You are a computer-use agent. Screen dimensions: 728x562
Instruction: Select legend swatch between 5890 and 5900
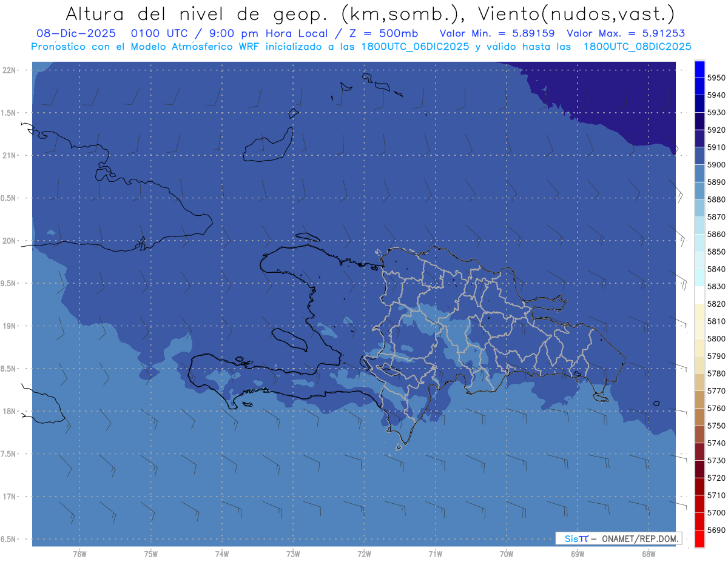coord(699,173)
